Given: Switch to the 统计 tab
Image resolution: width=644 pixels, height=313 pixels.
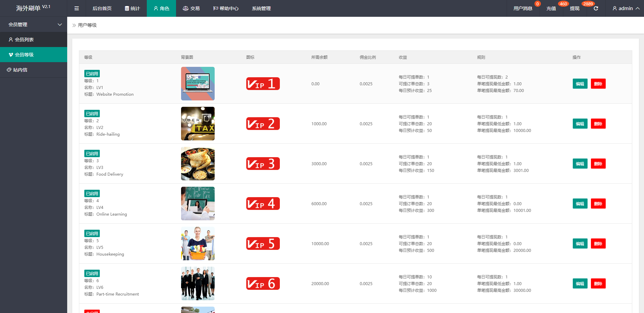Looking at the screenshot, I should coord(132,8).
